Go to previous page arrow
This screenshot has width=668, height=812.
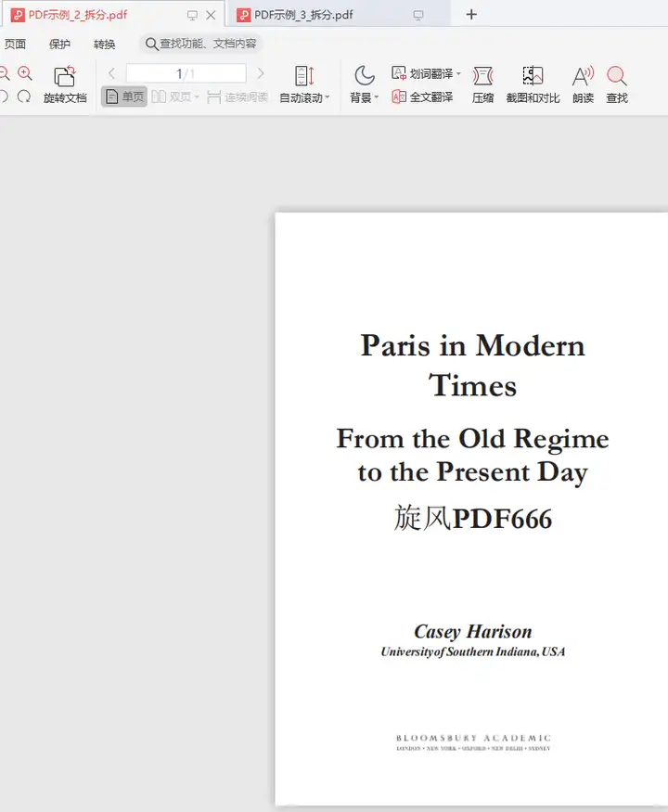click(111, 73)
